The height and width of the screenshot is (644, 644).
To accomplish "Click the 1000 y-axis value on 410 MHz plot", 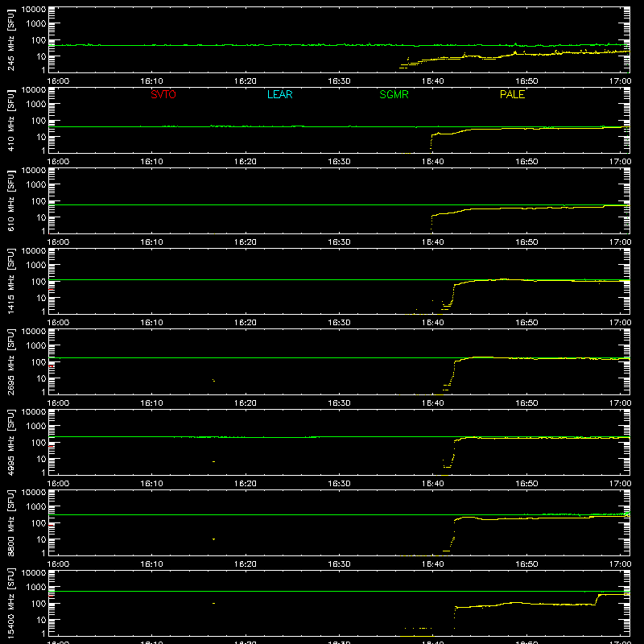I will pos(36,105).
